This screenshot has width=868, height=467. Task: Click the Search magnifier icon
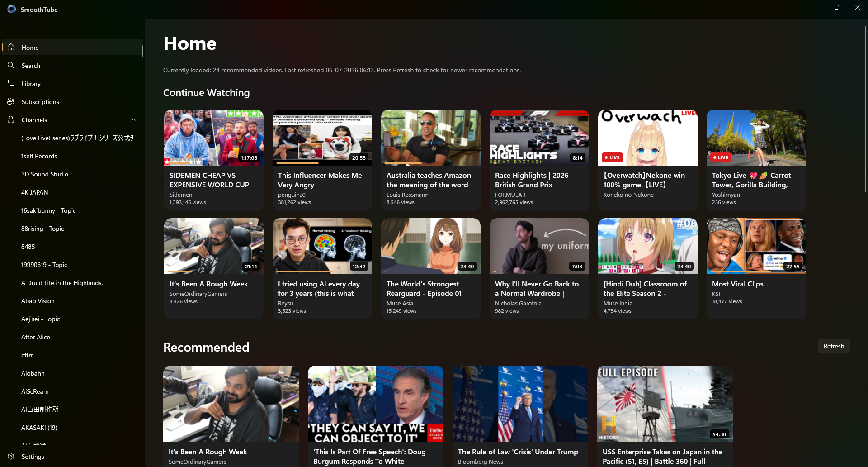point(11,65)
